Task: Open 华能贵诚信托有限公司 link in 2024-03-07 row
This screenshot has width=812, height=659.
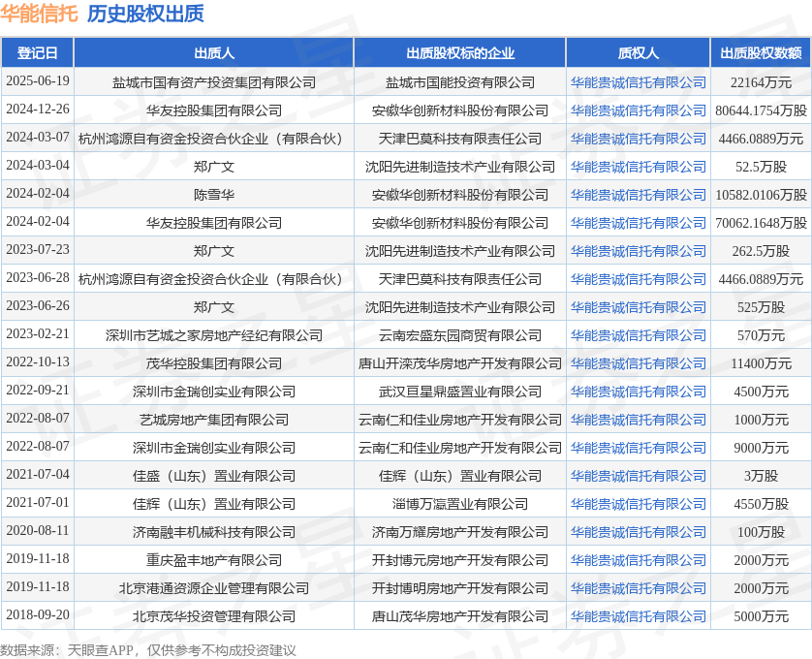Action: [638, 139]
